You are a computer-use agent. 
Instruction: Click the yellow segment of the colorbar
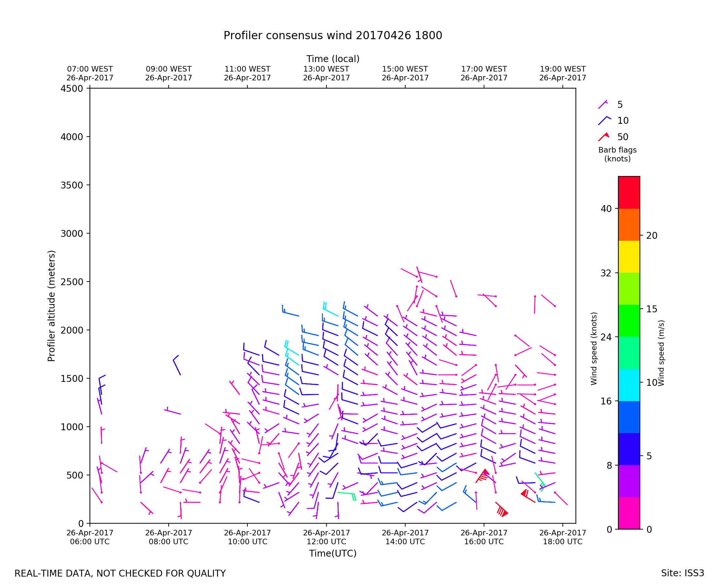pyautogui.click(x=629, y=256)
